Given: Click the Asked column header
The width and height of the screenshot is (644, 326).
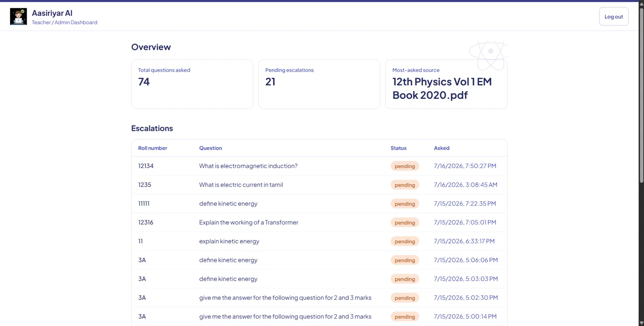Looking at the screenshot, I should point(442,148).
